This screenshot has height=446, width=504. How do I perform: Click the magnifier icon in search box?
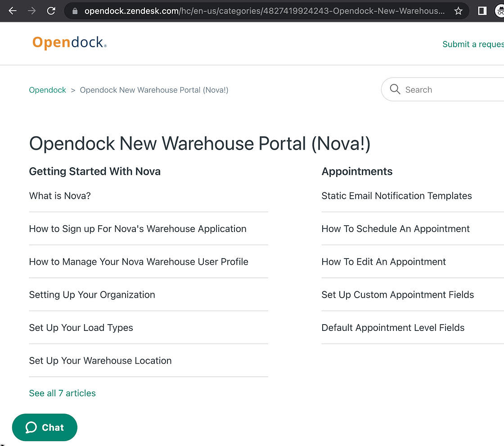[395, 89]
